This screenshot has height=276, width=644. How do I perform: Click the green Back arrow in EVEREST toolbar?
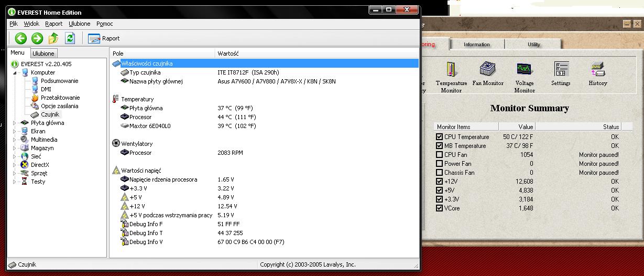20,38
